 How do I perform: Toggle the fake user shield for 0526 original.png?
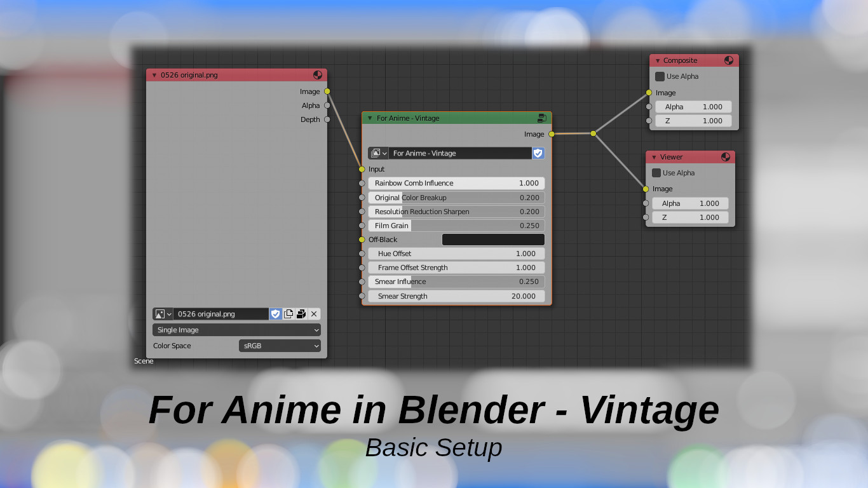coord(275,313)
